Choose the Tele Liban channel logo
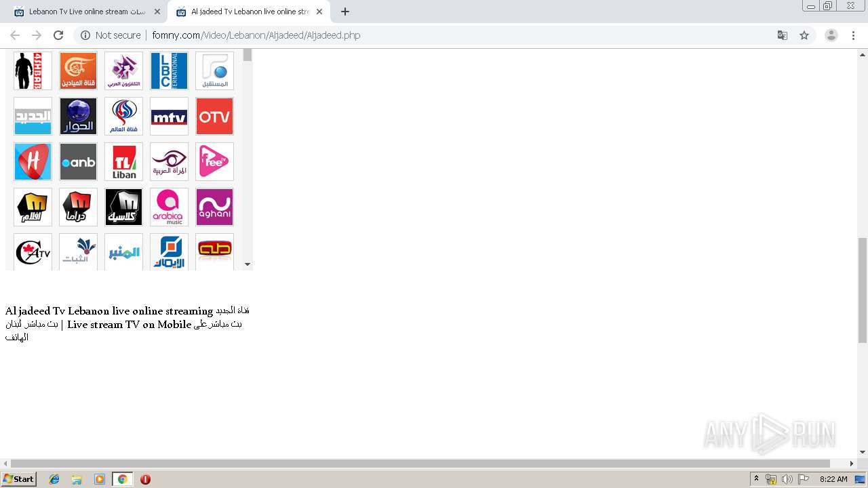 (x=123, y=161)
